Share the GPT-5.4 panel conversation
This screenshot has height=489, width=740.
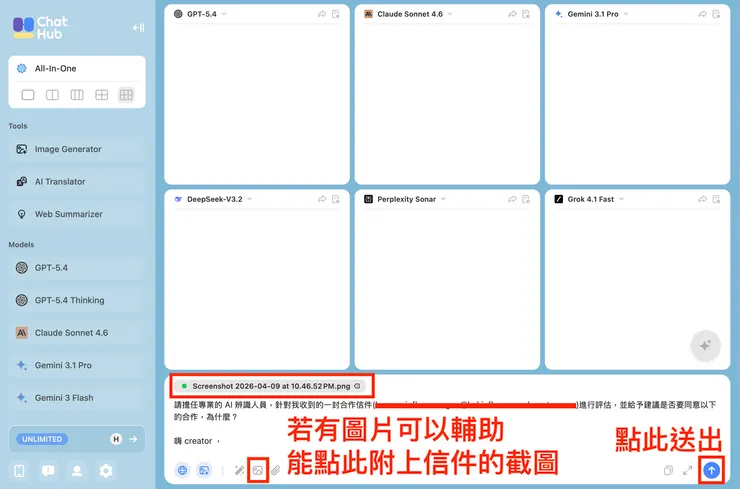(322, 14)
